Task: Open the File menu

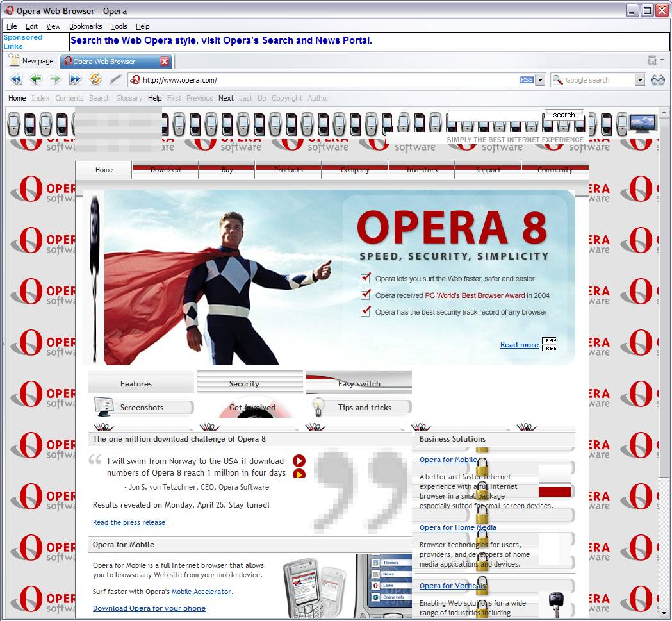Action: (12, 26)
